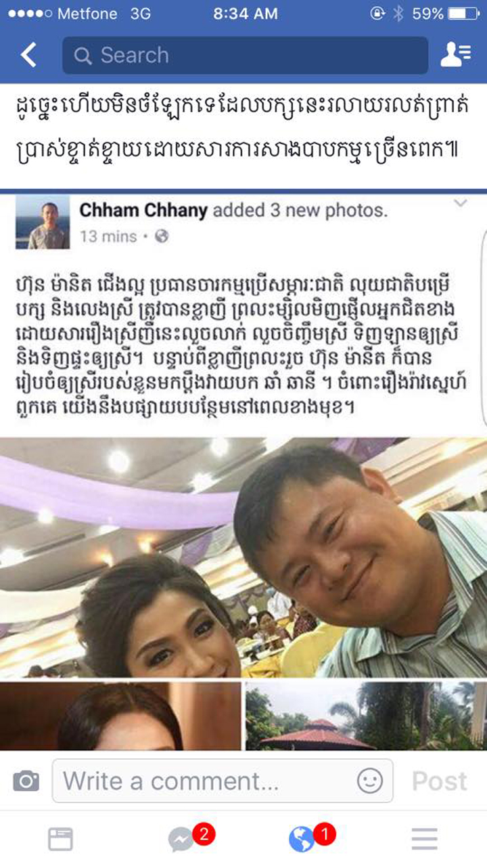487x868 pixels.
Task: Open the hamburger menu
Action: point(425,840)
